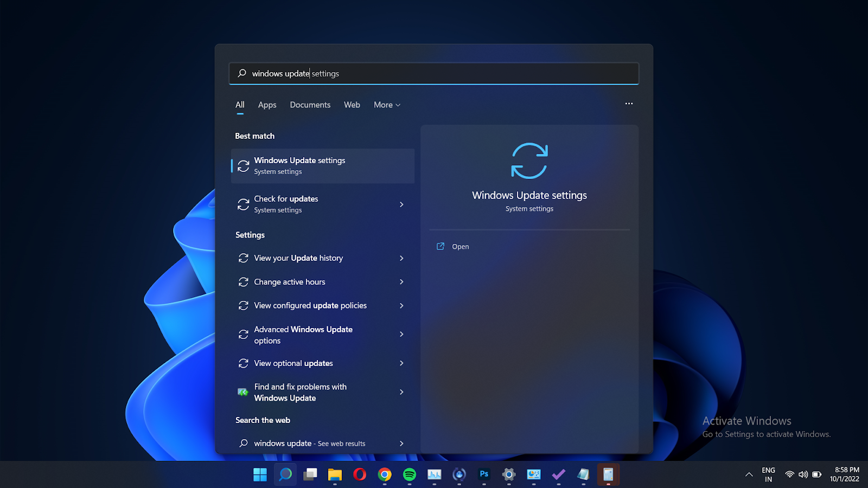Select the Check for updates result

(323, 204)
